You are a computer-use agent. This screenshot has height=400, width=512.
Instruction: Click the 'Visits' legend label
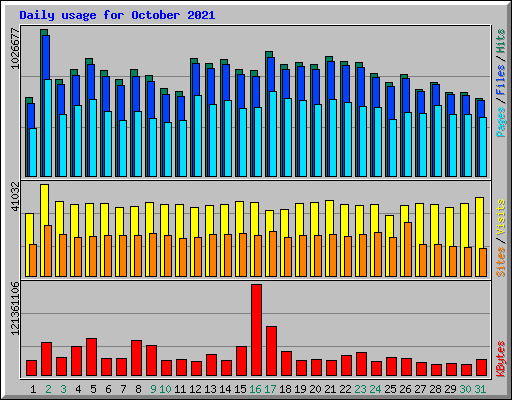click(501, 217)
